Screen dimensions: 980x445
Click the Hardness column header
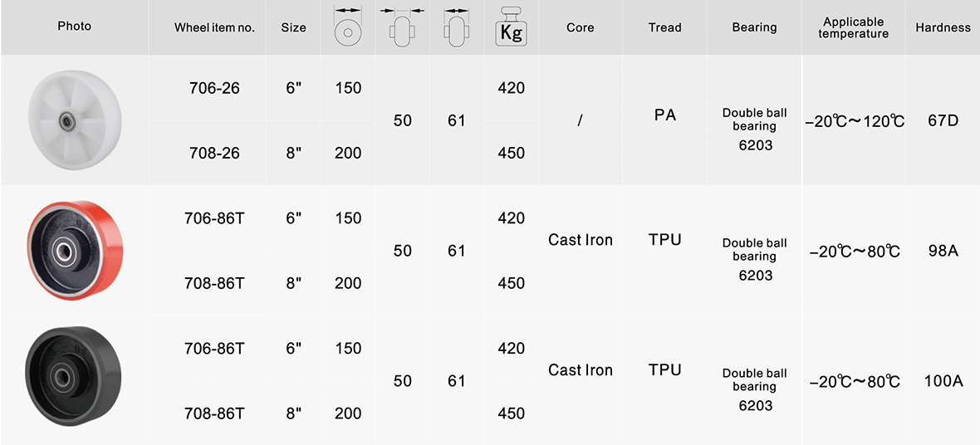pyautogui.click(x=943, y=27)
